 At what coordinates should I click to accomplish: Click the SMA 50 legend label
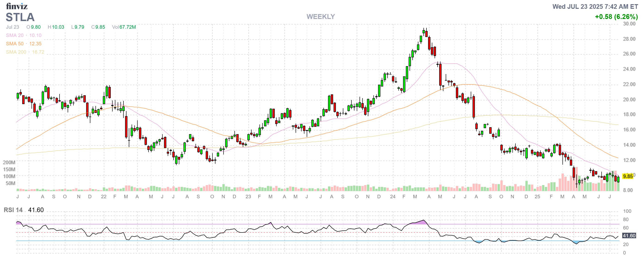(x=15, y=44)
